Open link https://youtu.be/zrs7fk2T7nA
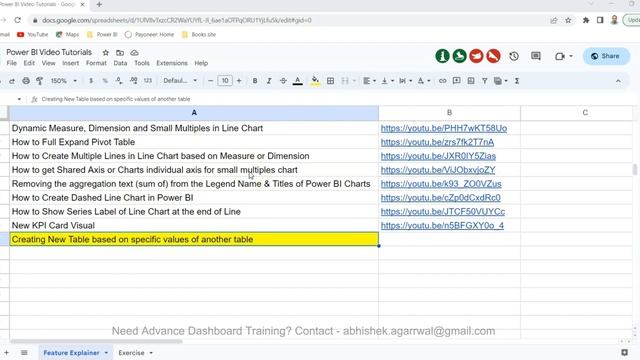 (x=437, y=142)
